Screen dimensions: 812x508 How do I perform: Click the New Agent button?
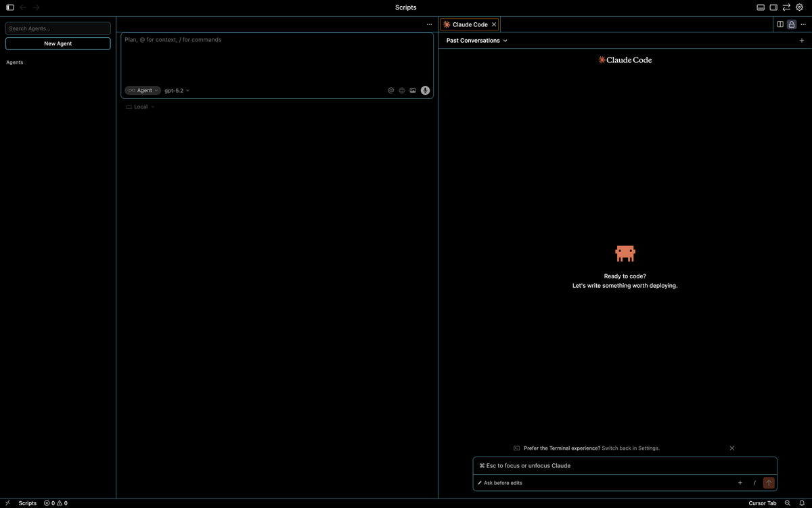[x=58, y=43]
